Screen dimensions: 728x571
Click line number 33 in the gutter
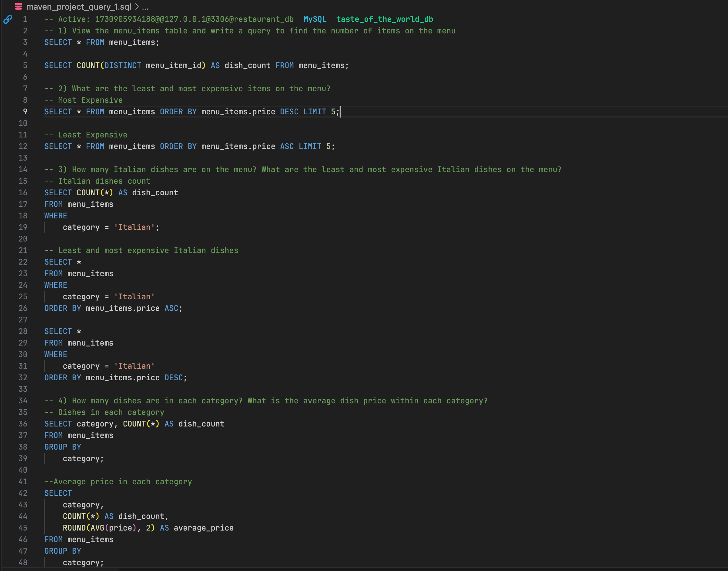23,389
